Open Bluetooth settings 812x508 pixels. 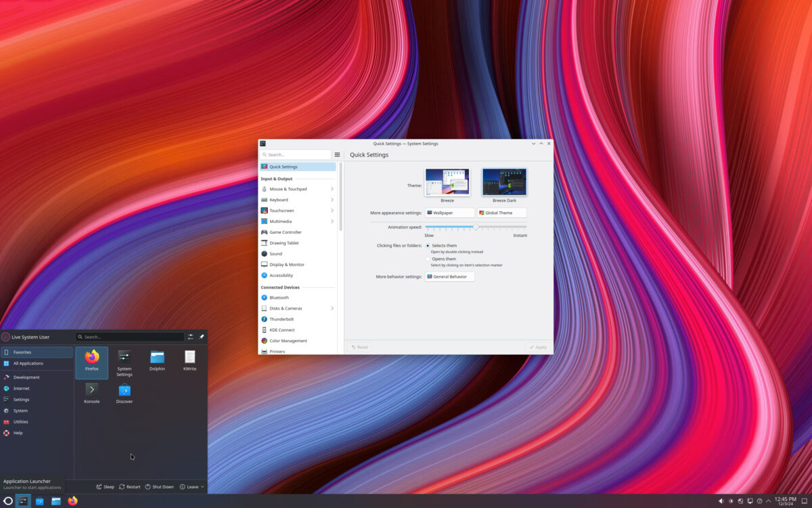click(x=280, y=297)
